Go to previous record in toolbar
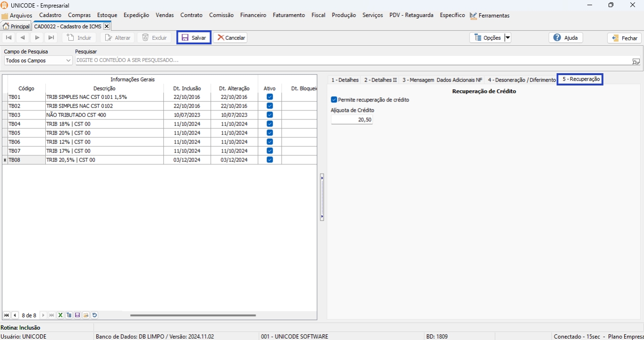 [23, 38]
